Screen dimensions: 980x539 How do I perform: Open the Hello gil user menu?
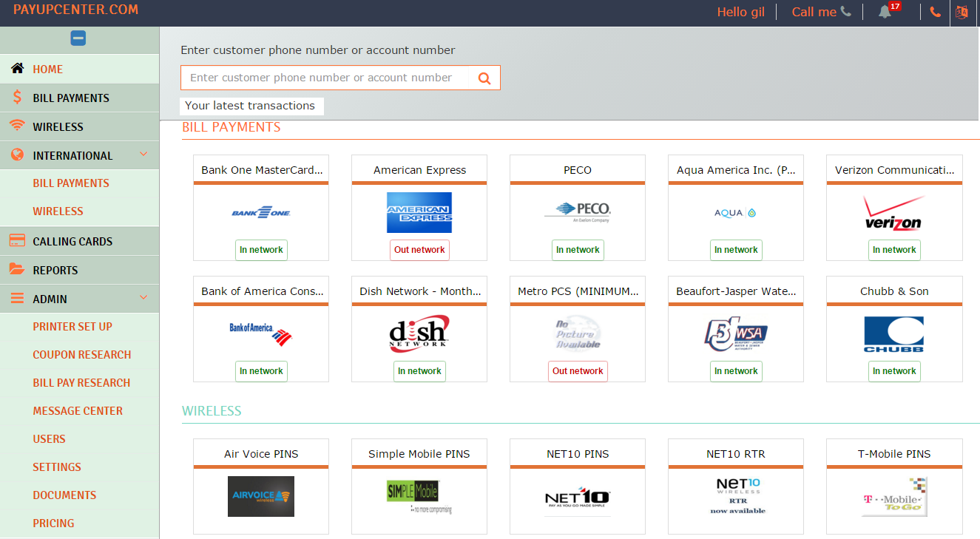click(740, 12)
